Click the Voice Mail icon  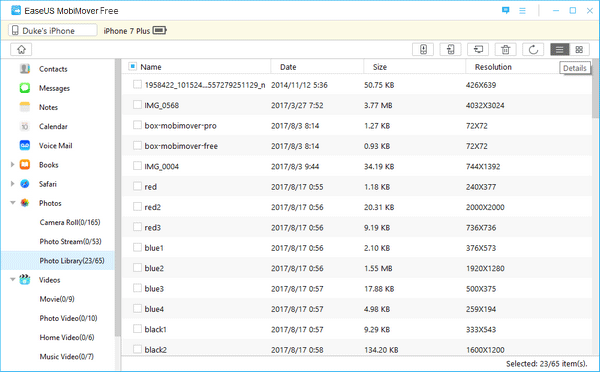(x=25, y=145)
